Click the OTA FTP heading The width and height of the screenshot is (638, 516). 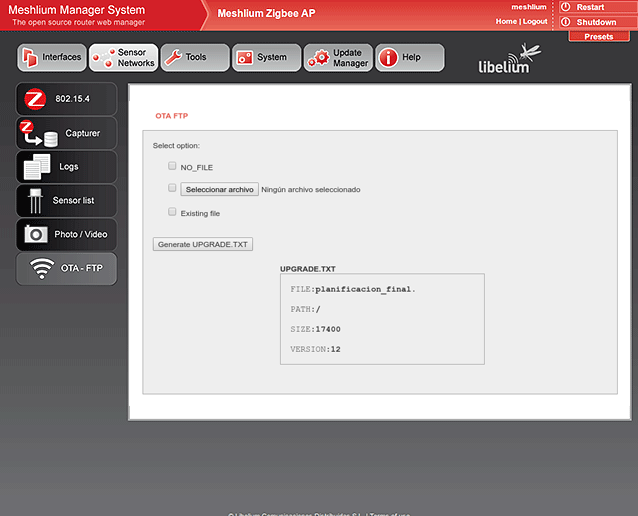pos(171,116)
